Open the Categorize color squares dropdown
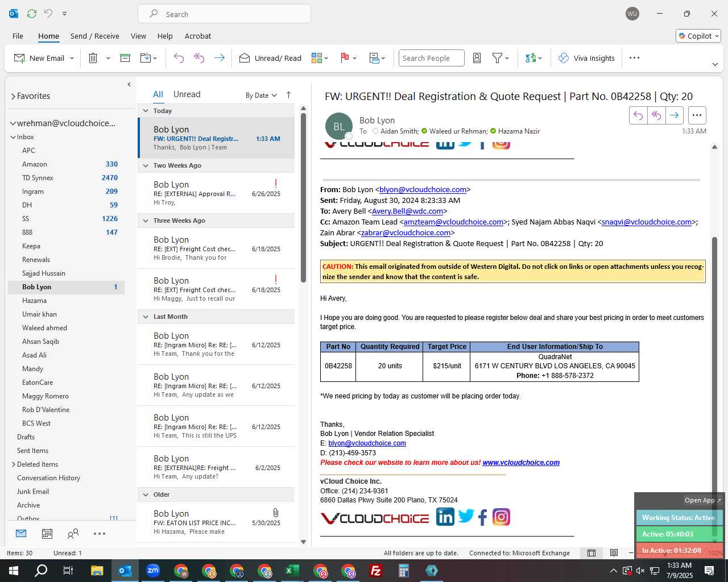 [320, 58]
